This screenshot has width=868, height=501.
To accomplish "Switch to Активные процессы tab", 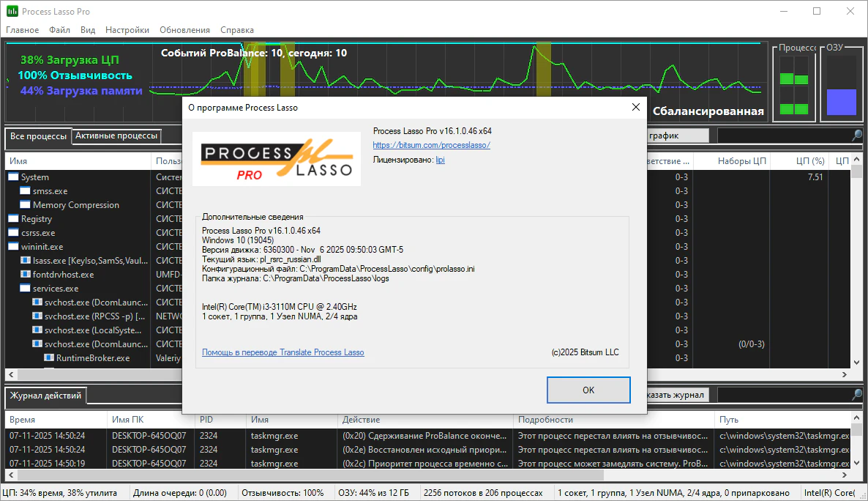I will pyautogui.click(x=116, y=136).
